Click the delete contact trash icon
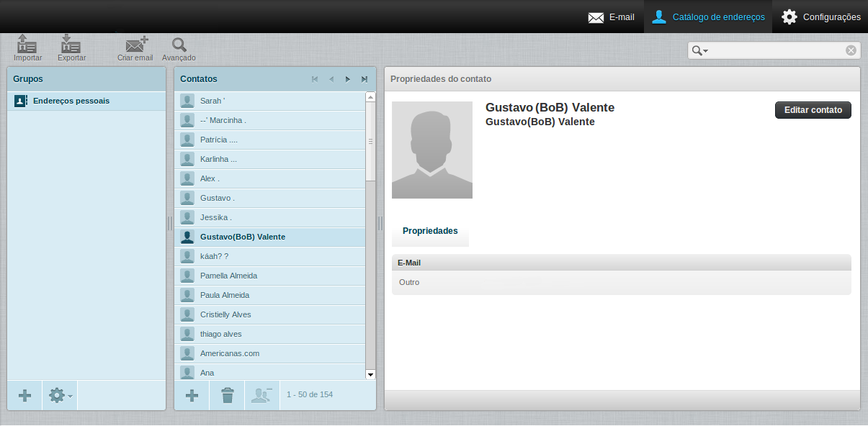This screenshot has height=426, width=868. [x=227, y=395]
